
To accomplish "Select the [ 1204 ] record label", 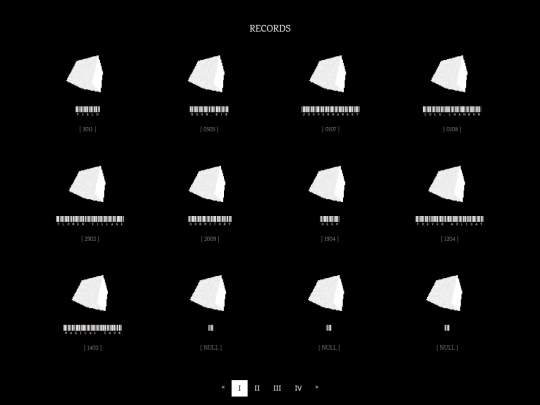I will click(449, 239).
